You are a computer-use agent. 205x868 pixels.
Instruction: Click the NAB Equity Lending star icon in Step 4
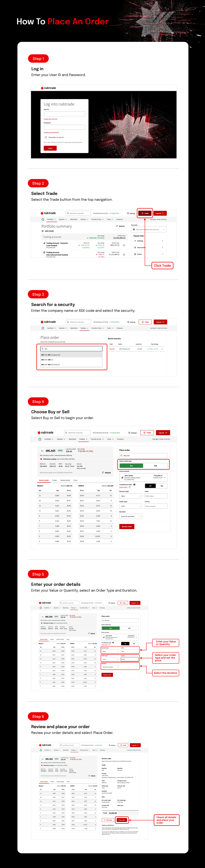41,459
